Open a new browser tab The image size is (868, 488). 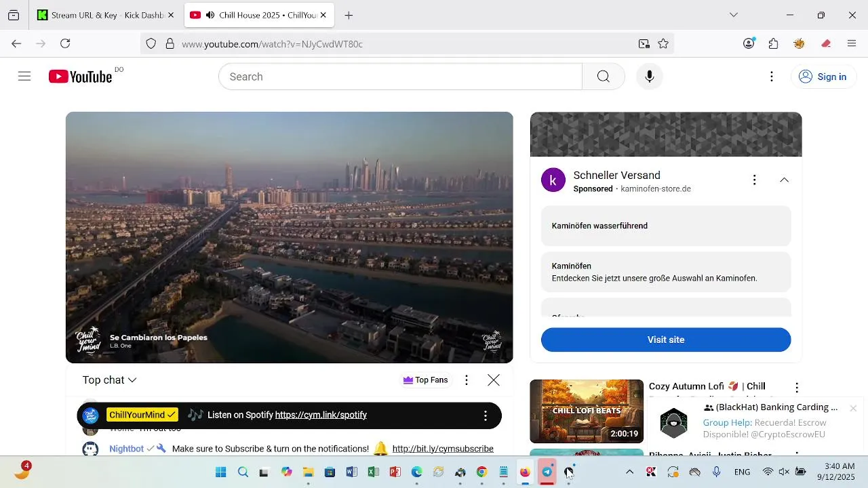[x=349, y=15]
